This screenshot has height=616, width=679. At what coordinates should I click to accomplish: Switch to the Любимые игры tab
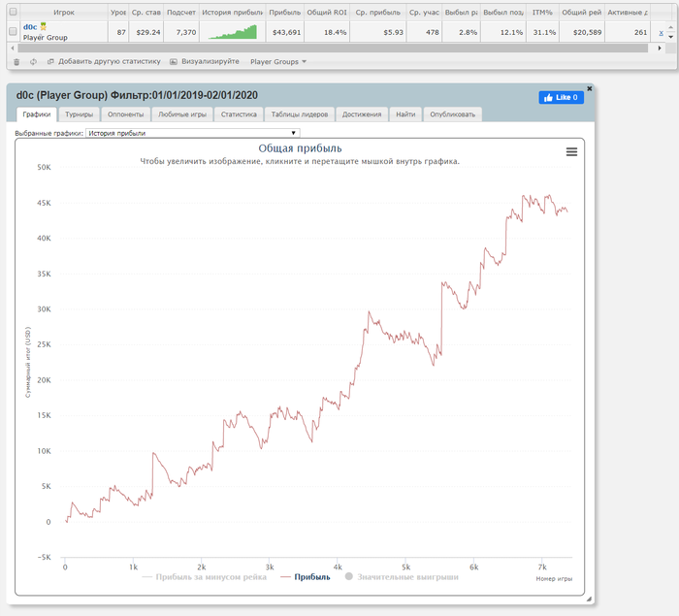182,114
